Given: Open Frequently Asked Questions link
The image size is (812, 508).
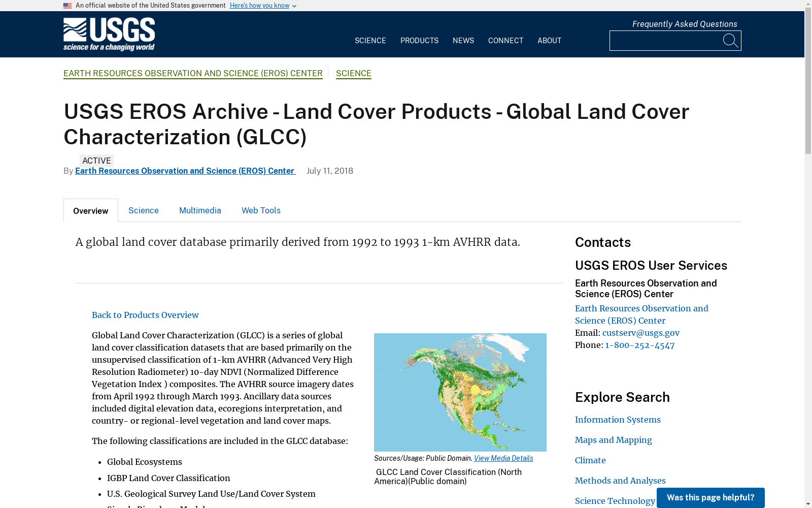Looking at the screenshot, I should point(685,24).
